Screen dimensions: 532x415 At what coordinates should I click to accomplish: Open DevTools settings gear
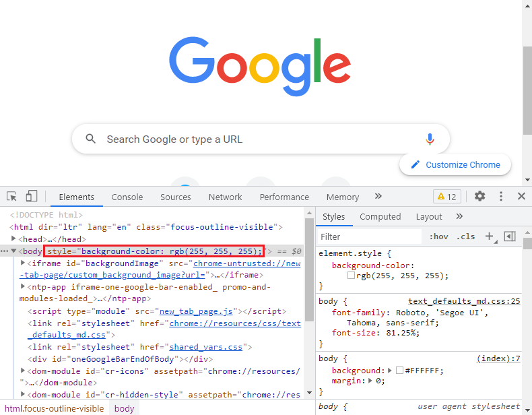479,196
